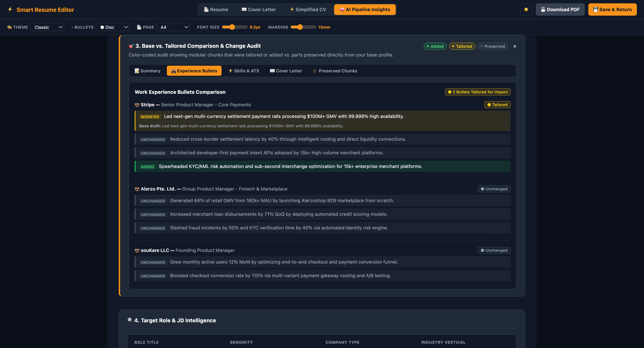Viewport: 644px width, 348px height.
Task: Click the Unchanged badge for souKare LLC
Action: [x=494, y=250]
